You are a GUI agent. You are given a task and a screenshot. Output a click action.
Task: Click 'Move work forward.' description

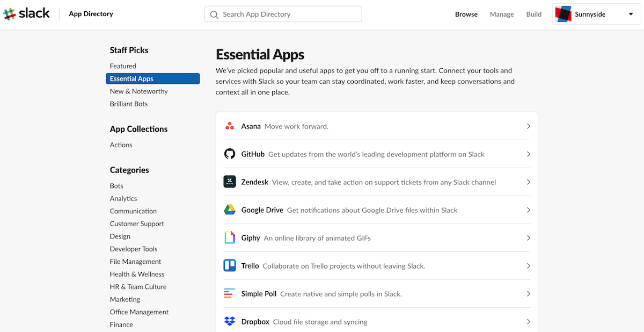tap(296, 126)
